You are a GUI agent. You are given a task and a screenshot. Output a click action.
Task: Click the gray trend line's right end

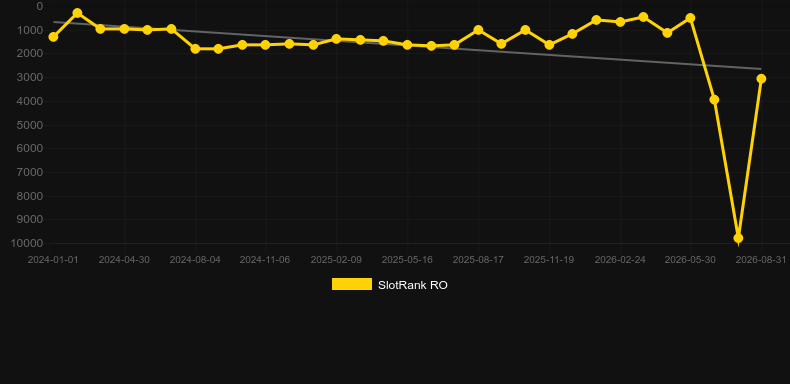pyautogui.click(x=760, y=69)
